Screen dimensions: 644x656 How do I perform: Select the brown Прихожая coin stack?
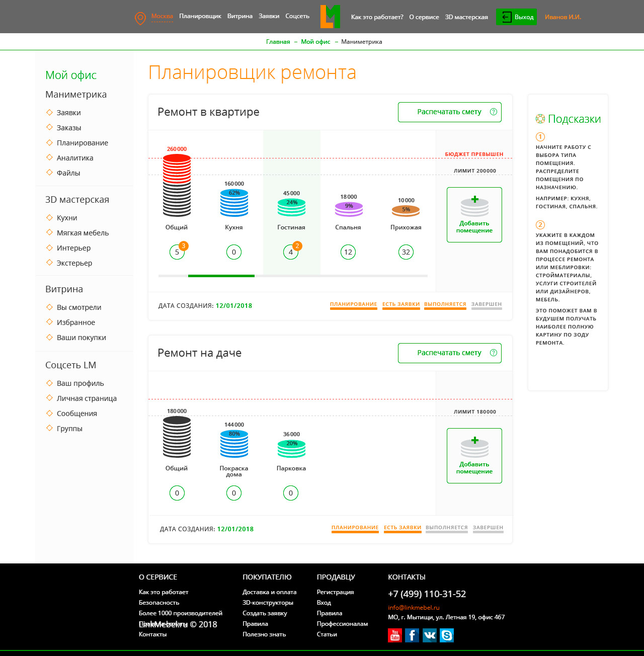406,211
